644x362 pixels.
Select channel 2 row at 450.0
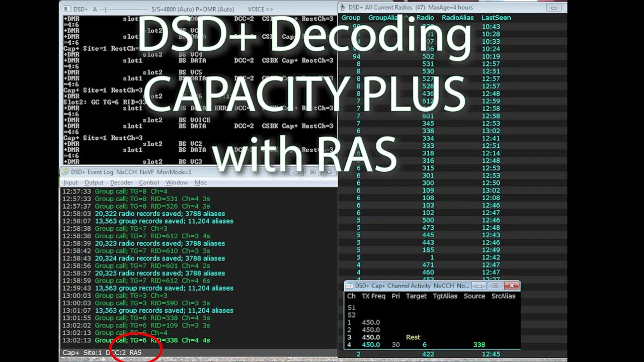click(433, 330)
